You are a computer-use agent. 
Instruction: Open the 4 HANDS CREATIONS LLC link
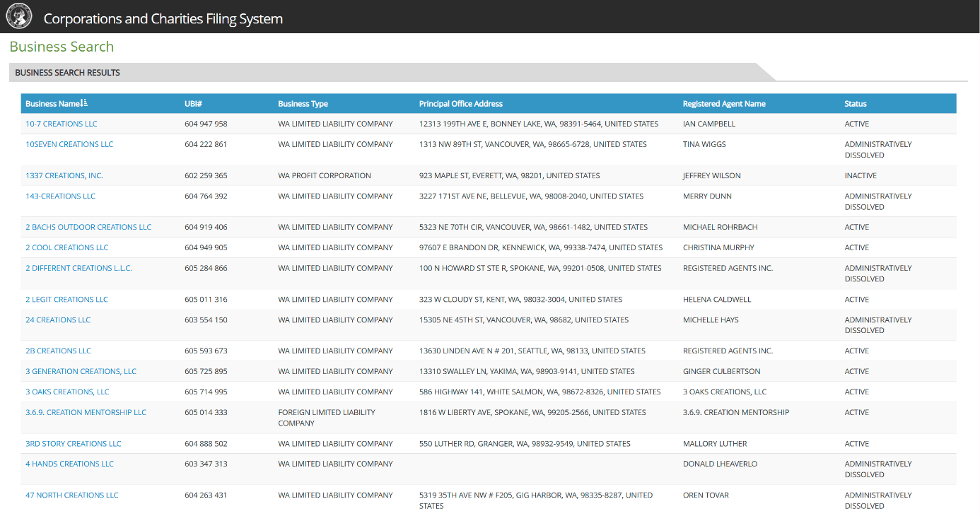[x=69, y=464]
